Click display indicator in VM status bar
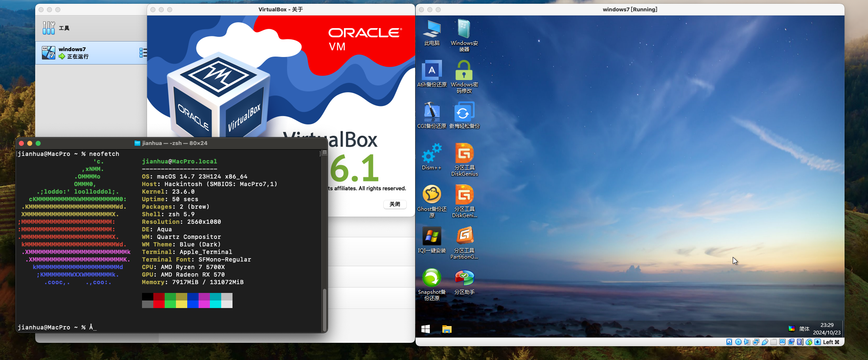Image resolution: width=868 pixels, height=360 pixels. (782, 342)
